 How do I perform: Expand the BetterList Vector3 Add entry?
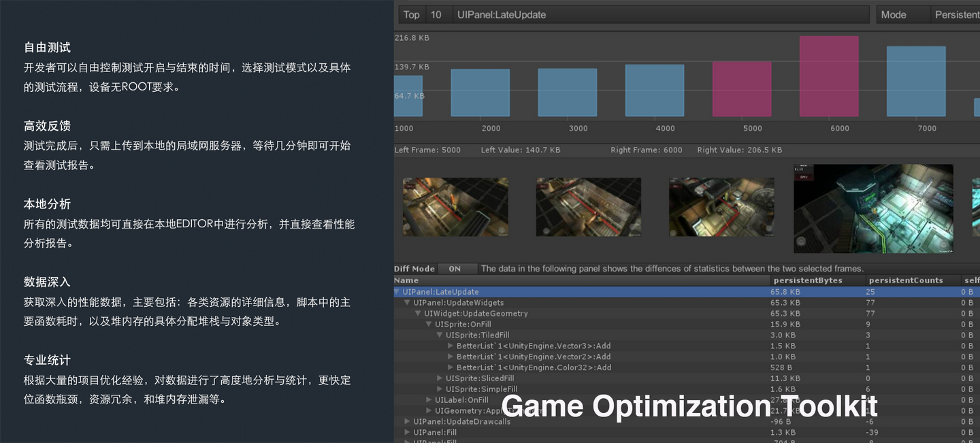449,346
